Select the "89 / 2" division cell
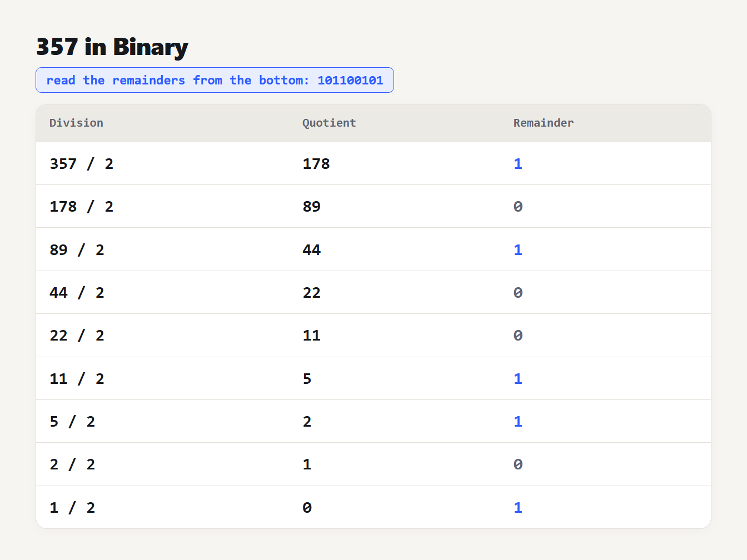Screen dimensions: 747x560 pyautogui.click(x=77, y=250)
